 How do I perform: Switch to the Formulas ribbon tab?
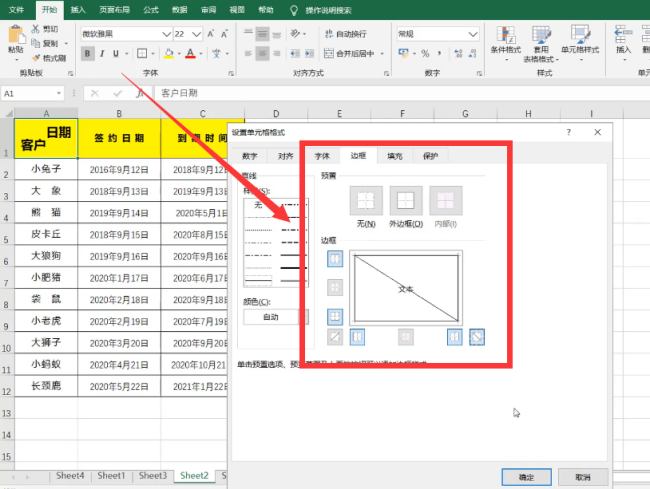click(x=151, y=10)
